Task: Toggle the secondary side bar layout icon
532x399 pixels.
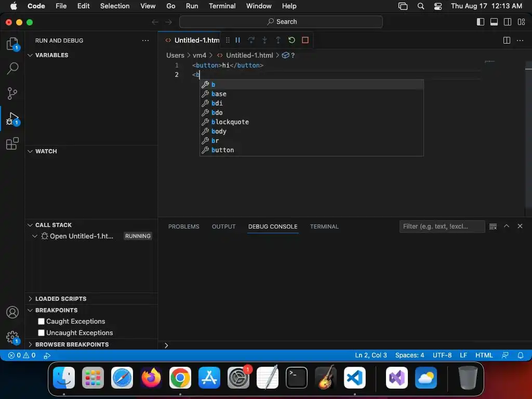Action: tap(508, 22)
